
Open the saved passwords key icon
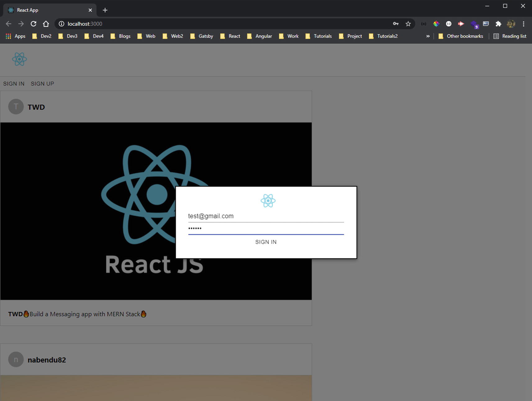tap(396, 24)
